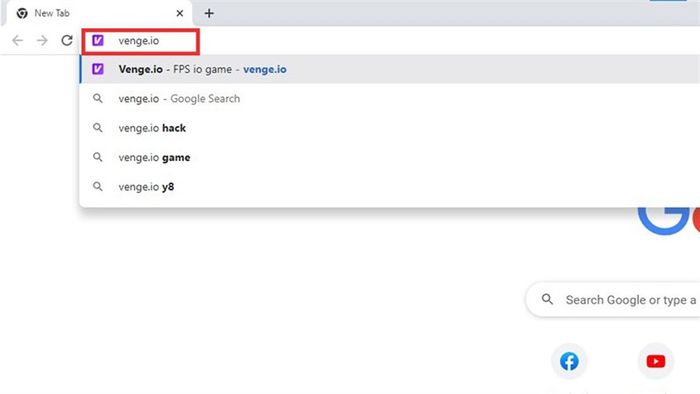Pick the venge.io game suggestion
This screenshot has height=394, width=700.
click(x=389, y=158)
